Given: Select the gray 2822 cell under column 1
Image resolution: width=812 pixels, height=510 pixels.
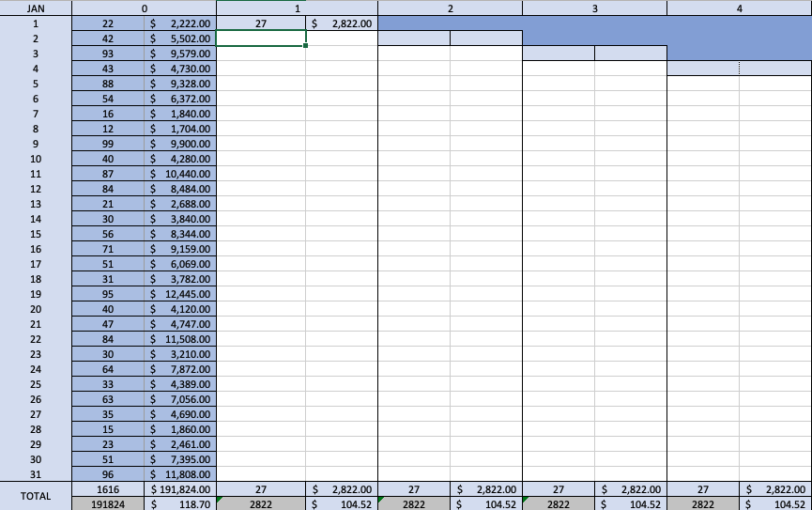Looking at the screenshot, I should [x=261, y=503].
